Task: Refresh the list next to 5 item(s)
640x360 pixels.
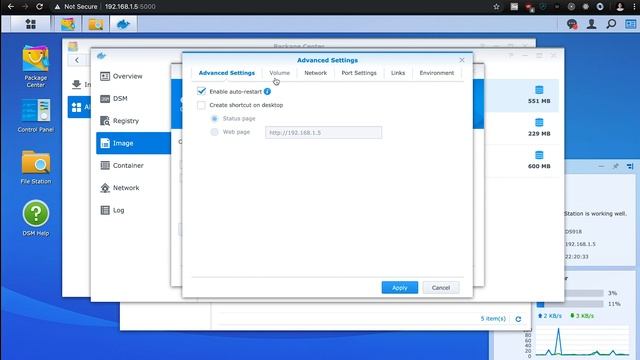Action: pyautogui.click(x=518, y=319)
